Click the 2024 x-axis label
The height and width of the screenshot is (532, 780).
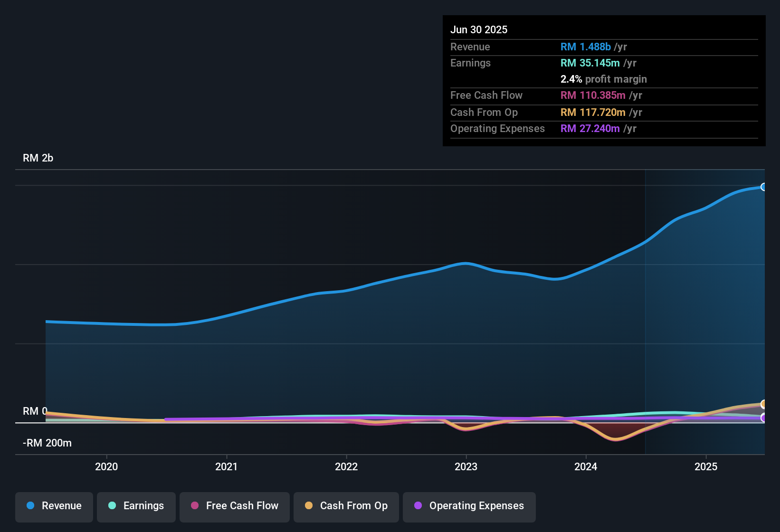click(586, 466)
